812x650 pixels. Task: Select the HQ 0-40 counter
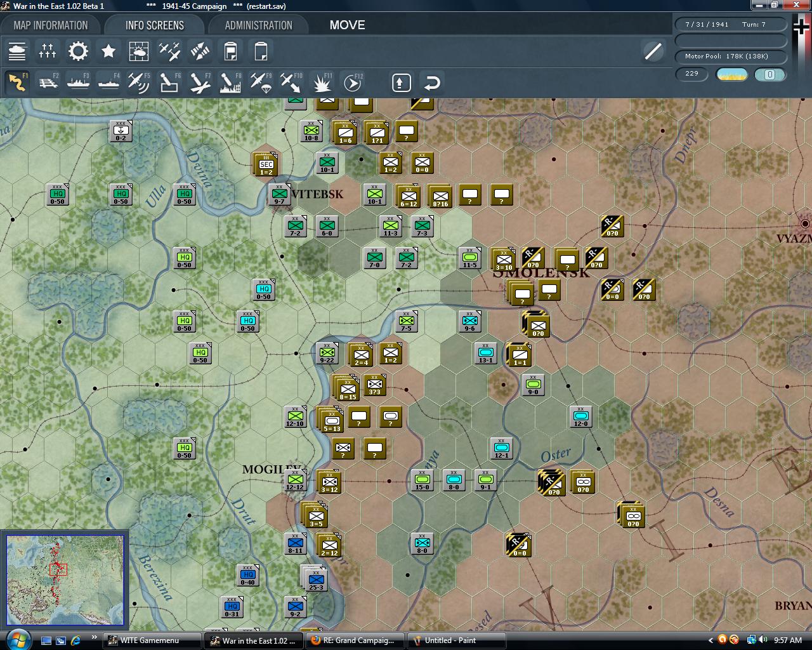(247, 575)
